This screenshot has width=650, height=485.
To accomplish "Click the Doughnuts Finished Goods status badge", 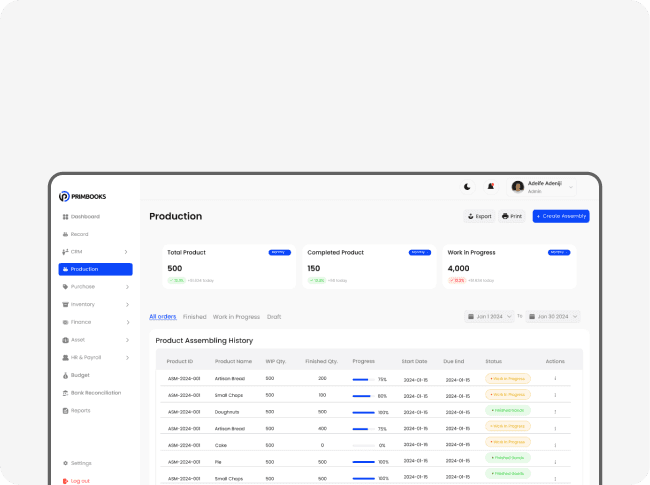I will [x=508, y=410].
